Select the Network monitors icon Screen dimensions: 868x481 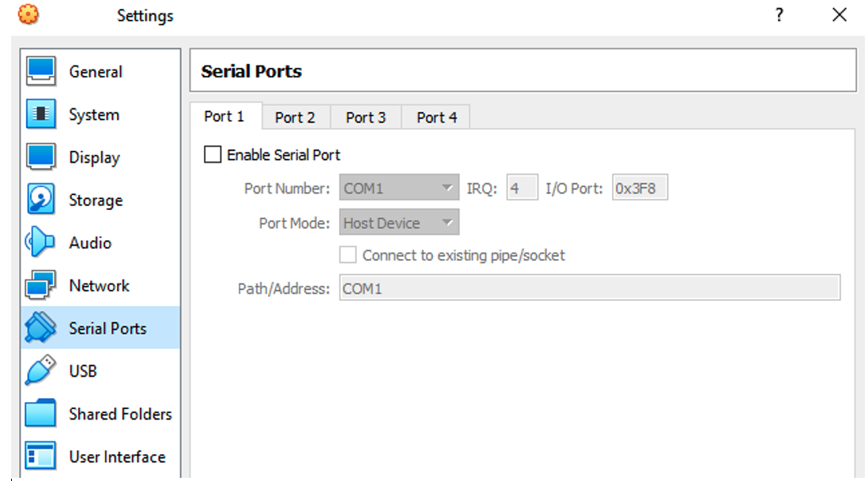click(x=40, y=284)
